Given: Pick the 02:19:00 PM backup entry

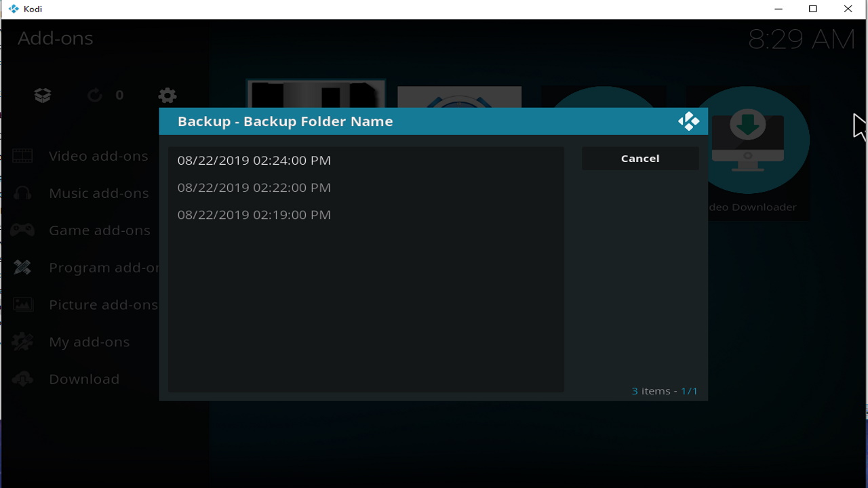Looking at the screenshot, I should click(x=254, y=215).
